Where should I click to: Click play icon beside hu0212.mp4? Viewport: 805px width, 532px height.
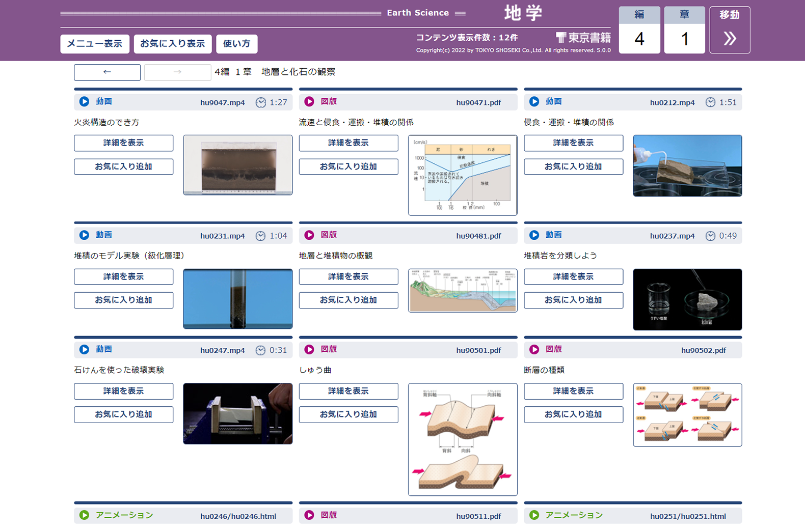(x=534, y=102)
